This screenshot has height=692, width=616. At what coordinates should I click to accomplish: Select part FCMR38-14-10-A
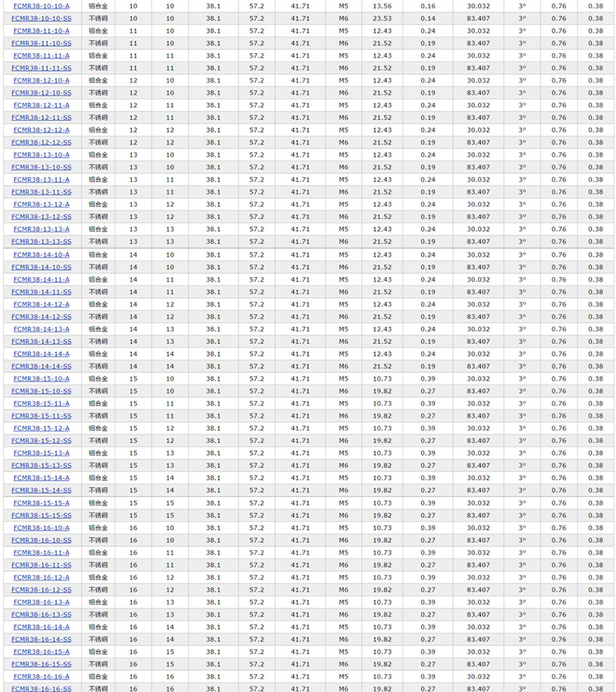click(x=41, y=255)
